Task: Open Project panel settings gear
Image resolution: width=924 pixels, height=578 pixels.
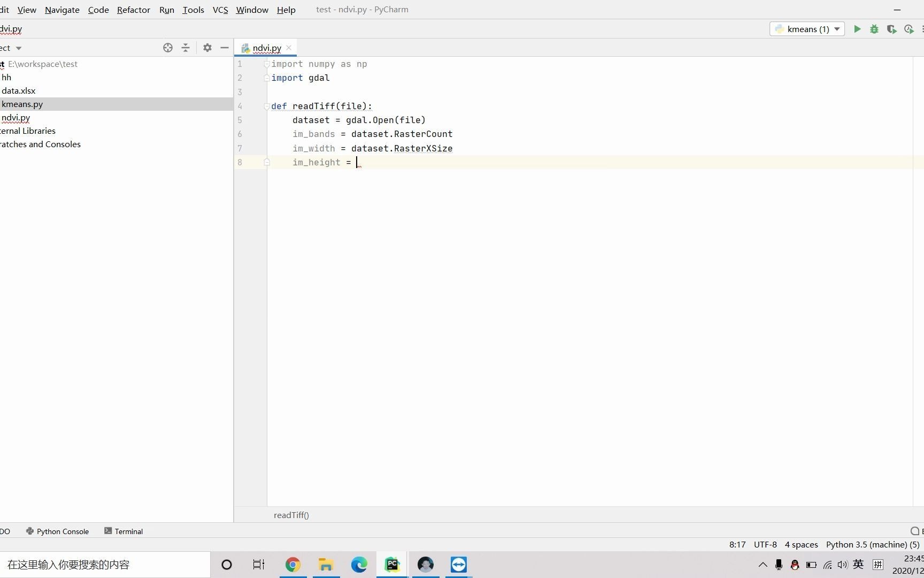Action: tap(207, 48)
